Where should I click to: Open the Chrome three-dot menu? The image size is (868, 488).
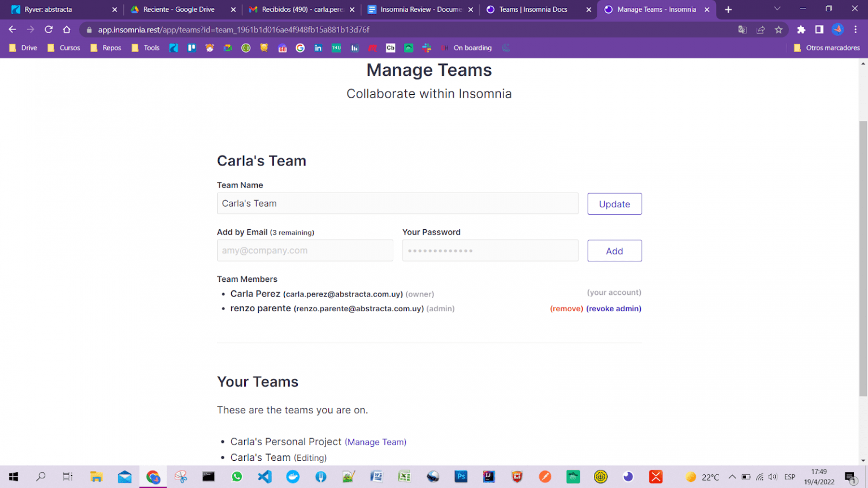(x=856, y=29)
